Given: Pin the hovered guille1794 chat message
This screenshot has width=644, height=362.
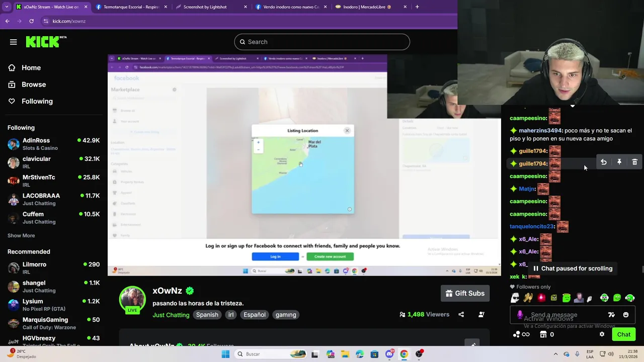Looking at the screenshot, I should pyautogui.click(x=619, y=162).
